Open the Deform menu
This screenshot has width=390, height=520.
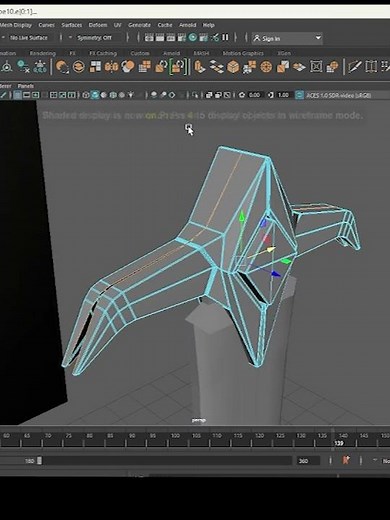[x=98, y=25]
